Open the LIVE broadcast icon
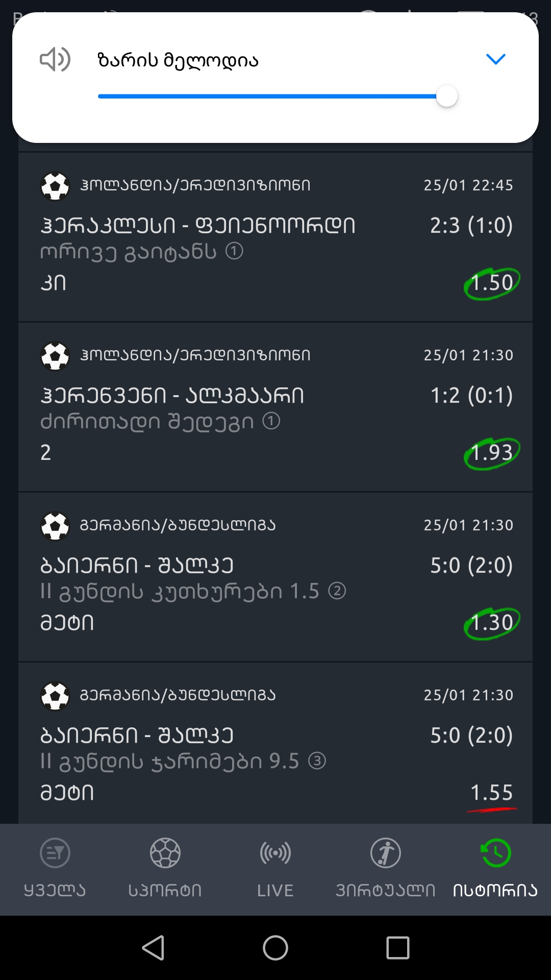 click(275, 853)
